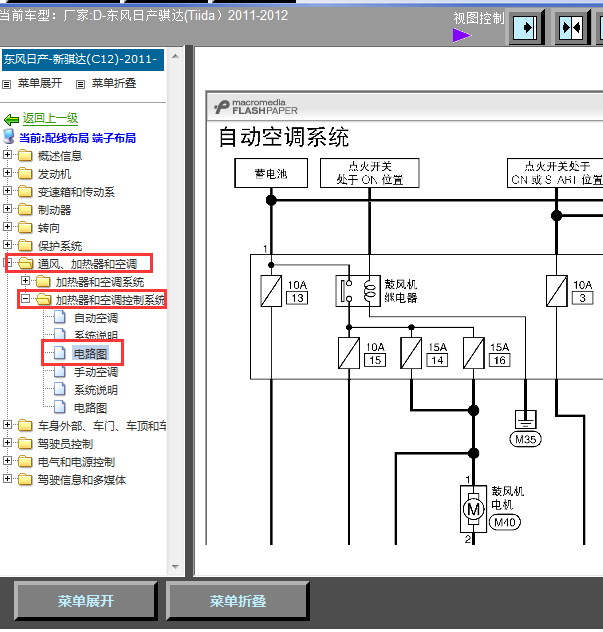Click the 菜单折叠 list icon in tree header
Screen dimensions: 603x632
coord(81,84)
